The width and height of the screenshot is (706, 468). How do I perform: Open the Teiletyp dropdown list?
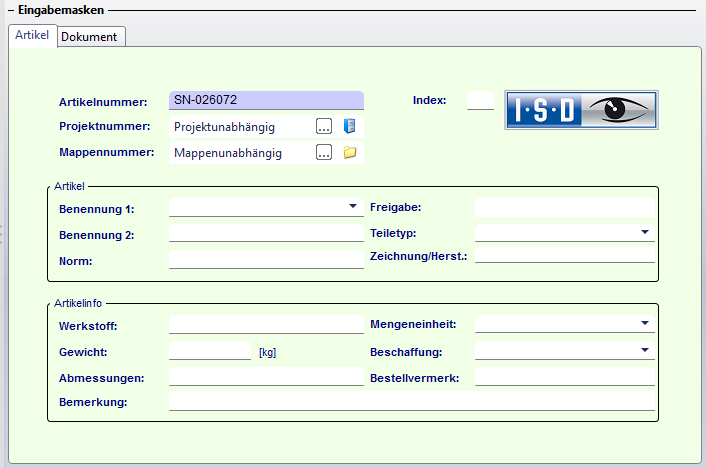645,232
